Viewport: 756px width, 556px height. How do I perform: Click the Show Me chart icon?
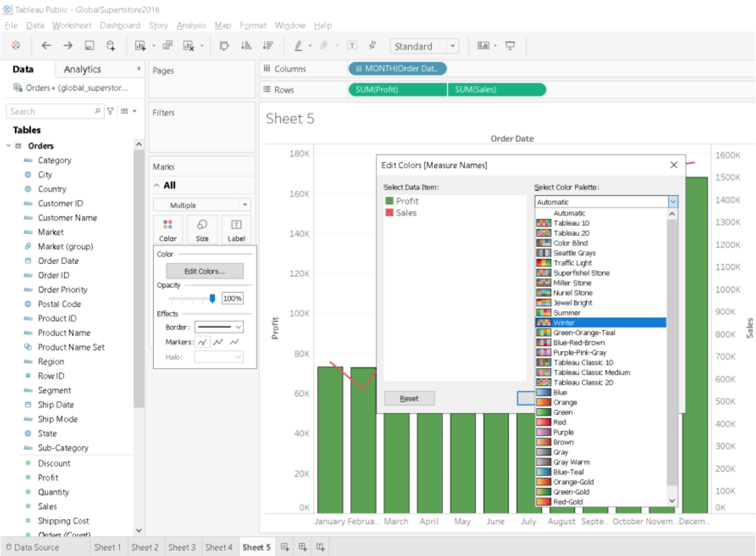pos(483,45)
